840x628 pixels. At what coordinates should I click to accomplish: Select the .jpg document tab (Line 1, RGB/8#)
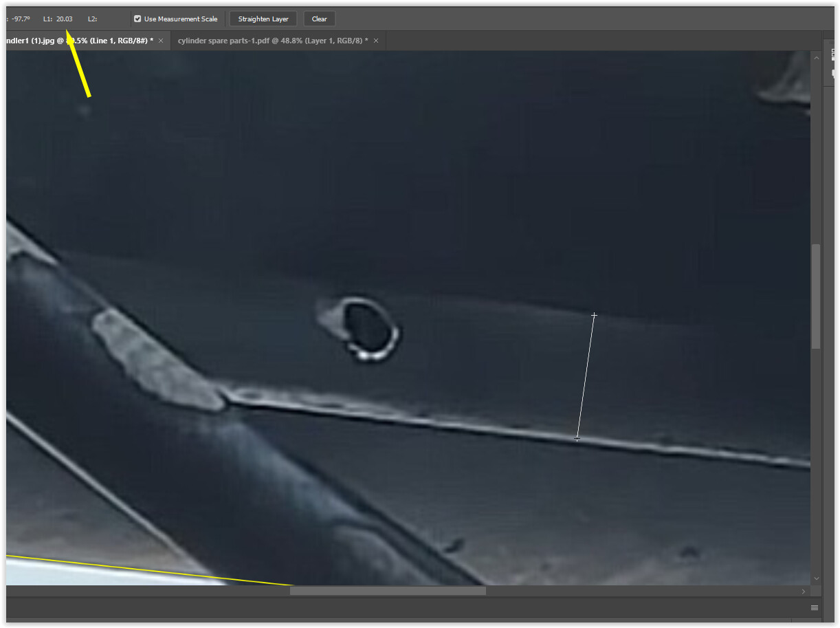click(x=76, y=41)
